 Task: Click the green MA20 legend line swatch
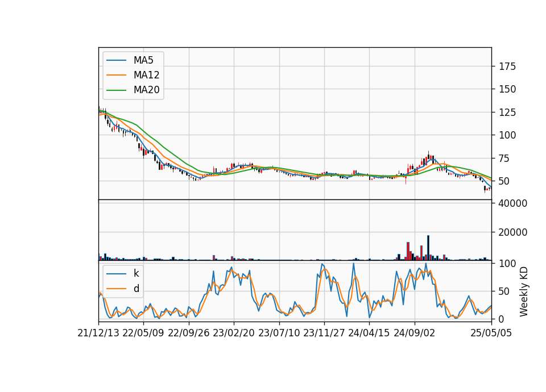click(116, 90)
